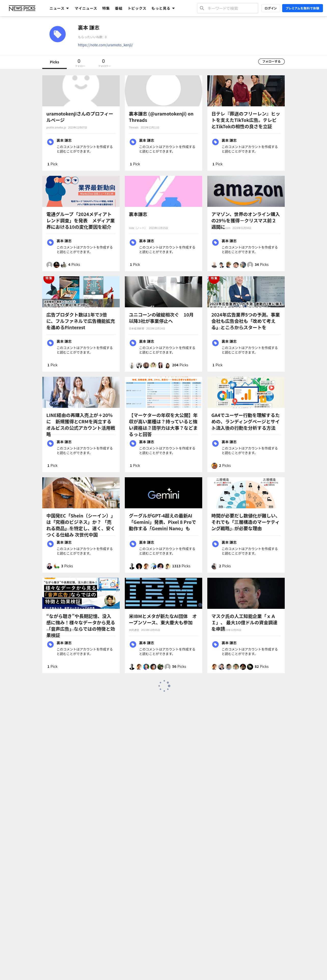
Task: Click commenter icon on Amazon card
Action: [x=215, y=242]
